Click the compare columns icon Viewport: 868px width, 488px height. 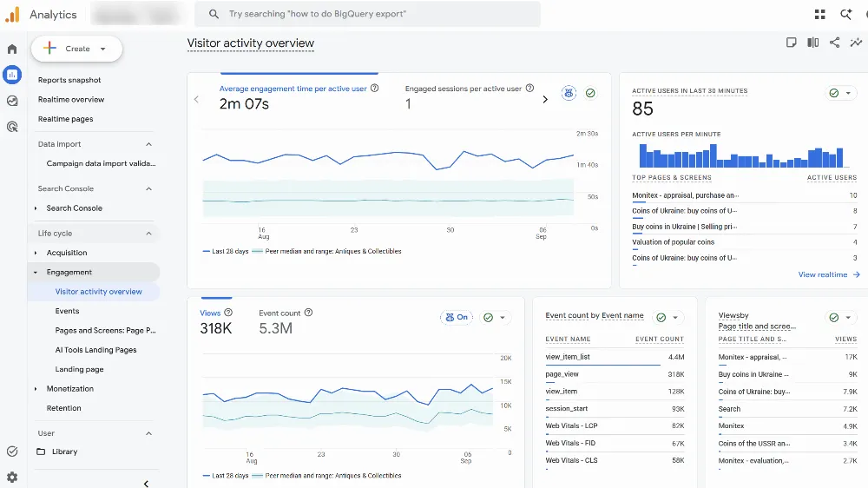[x=812, y=43]
